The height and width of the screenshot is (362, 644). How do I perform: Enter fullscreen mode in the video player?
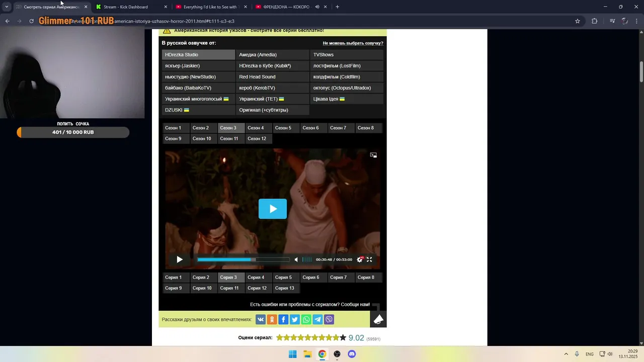[369, 259]
